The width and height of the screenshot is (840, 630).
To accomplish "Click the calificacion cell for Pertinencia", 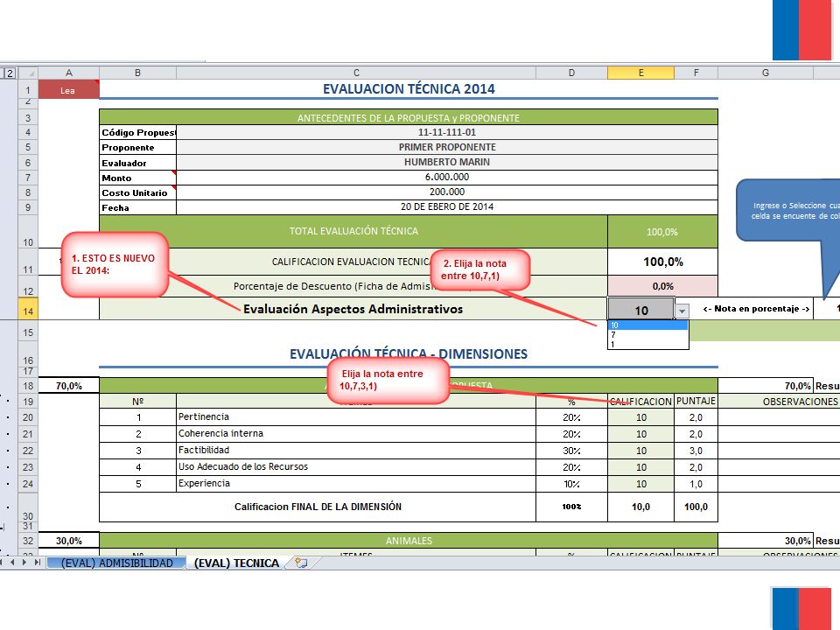I will [640, 417].
